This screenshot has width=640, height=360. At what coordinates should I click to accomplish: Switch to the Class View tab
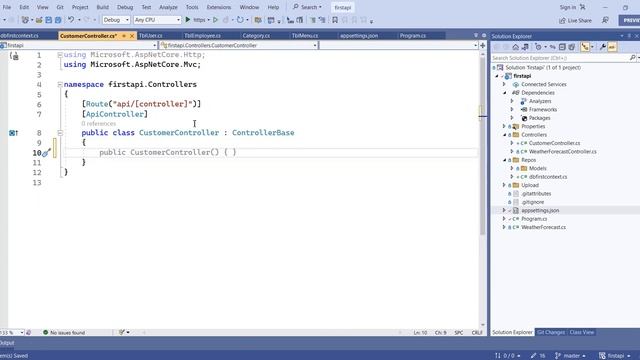pyautogui.click(x=582, y=332)
